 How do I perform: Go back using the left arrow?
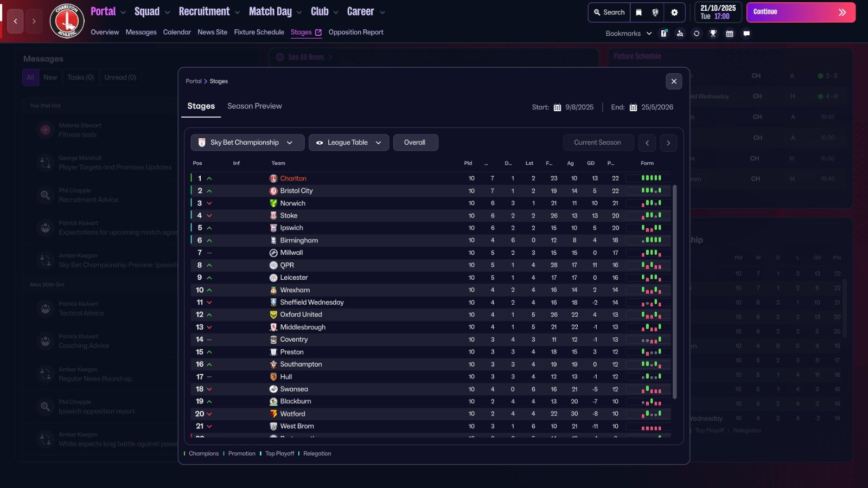click(x=15, y=21)
